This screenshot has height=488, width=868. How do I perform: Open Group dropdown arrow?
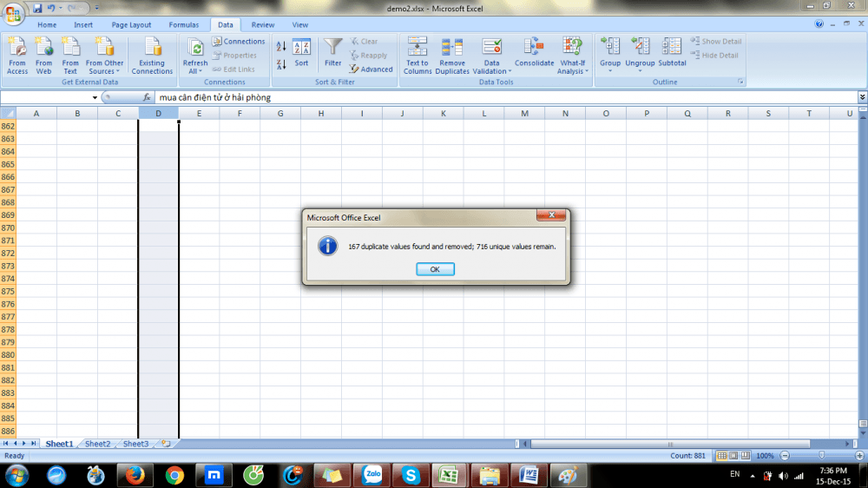[x=610, y=71]
